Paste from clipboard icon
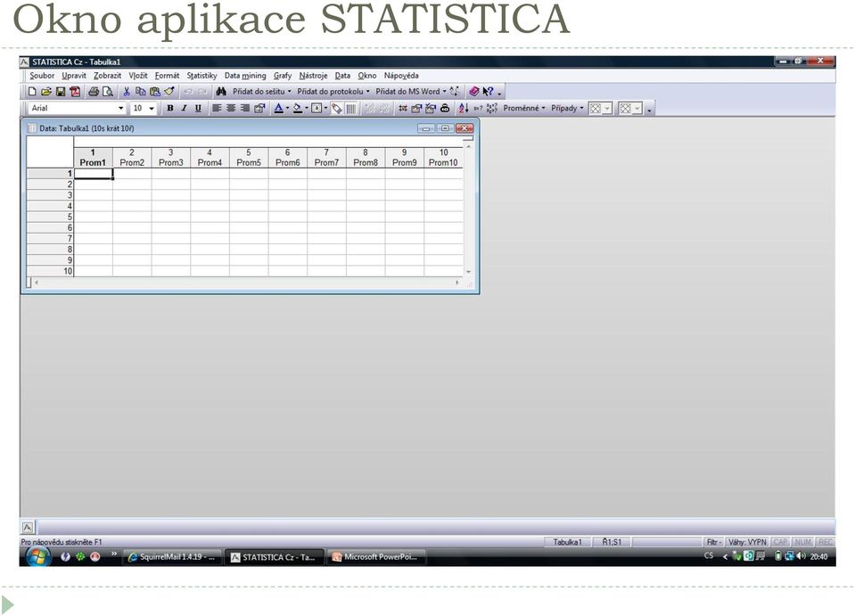This screenshot has height=616, width=855. point(155,92)
